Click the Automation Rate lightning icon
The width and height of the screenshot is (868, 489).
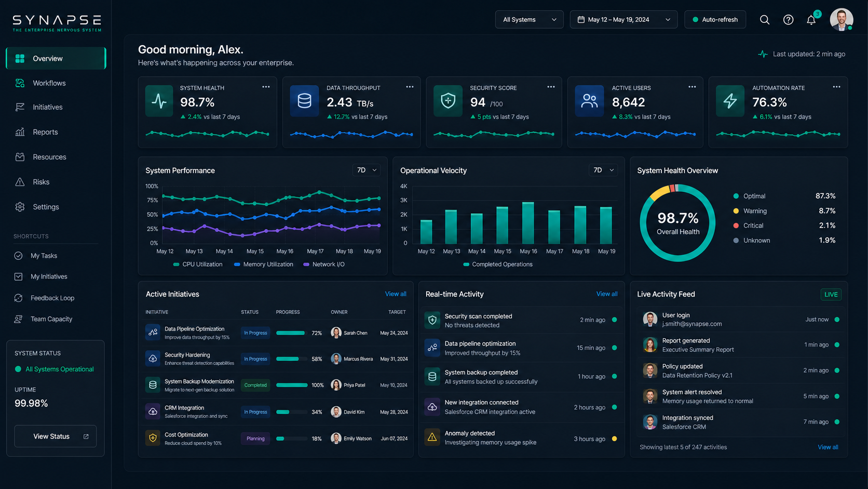(730, 101)
